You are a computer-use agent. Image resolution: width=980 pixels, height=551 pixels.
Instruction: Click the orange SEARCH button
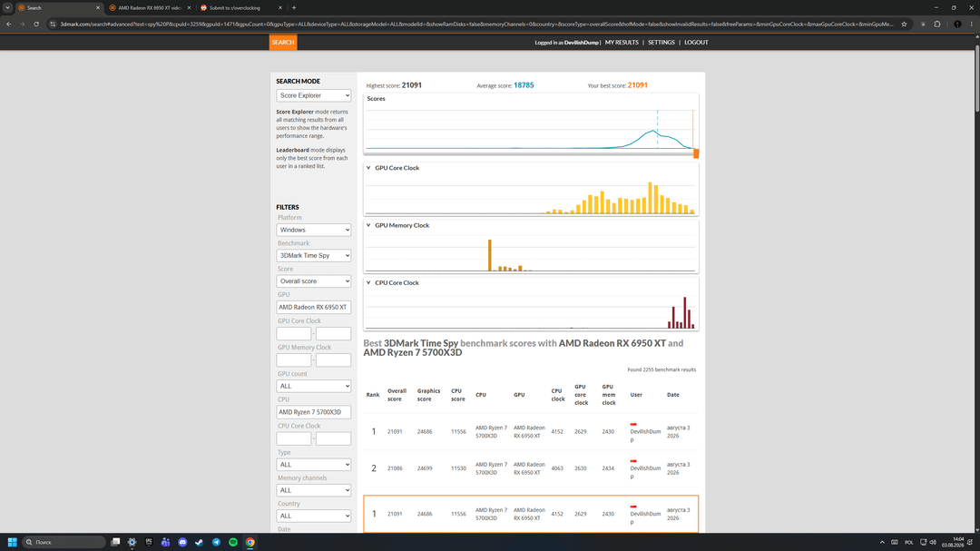click(x=282, y=43)
